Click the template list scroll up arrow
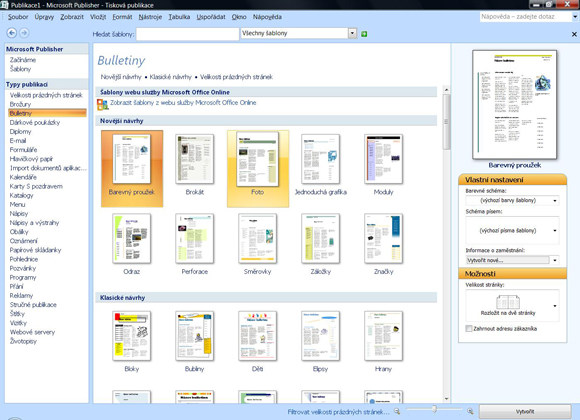 click(446, 90)
